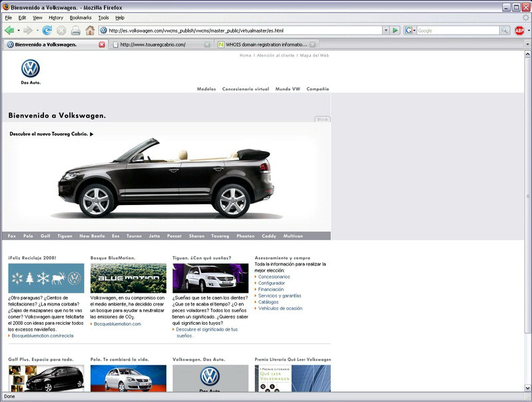The image size is (532, 402).
Task: Open the Configurador link
Action: pos(272,283)
